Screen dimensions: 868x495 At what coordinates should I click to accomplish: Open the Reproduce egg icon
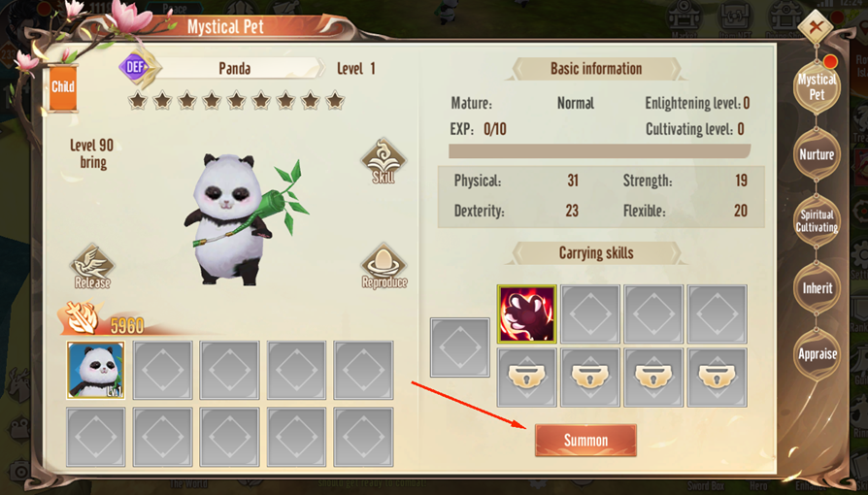pos(384,266)
